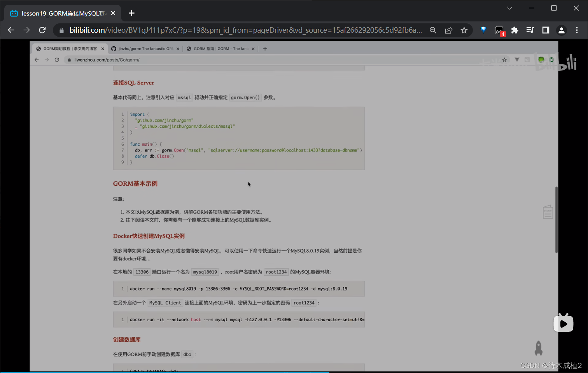This screenshot has width=588, height=373.
Task: Click the Docker快速创建MySQL实例 heading
Action: (x=149, y=236)
